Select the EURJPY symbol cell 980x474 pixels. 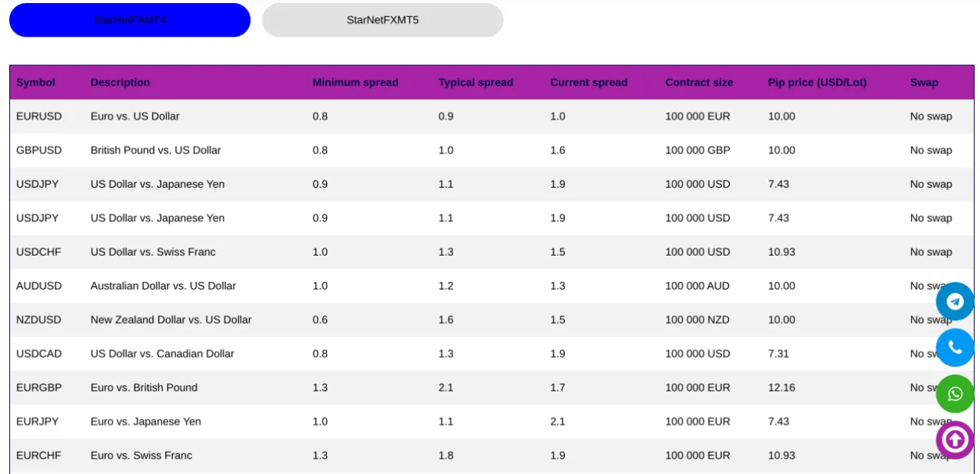coord(38,421)
